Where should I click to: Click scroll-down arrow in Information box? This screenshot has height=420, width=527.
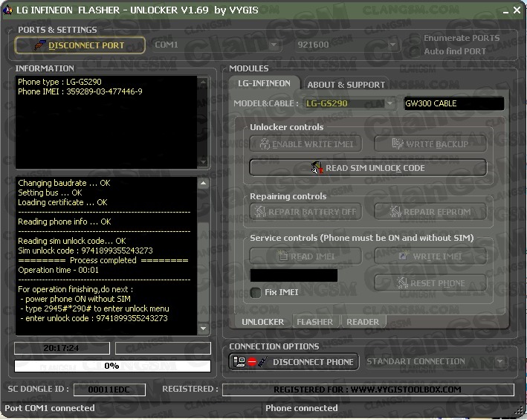click(x=203, y=162)
